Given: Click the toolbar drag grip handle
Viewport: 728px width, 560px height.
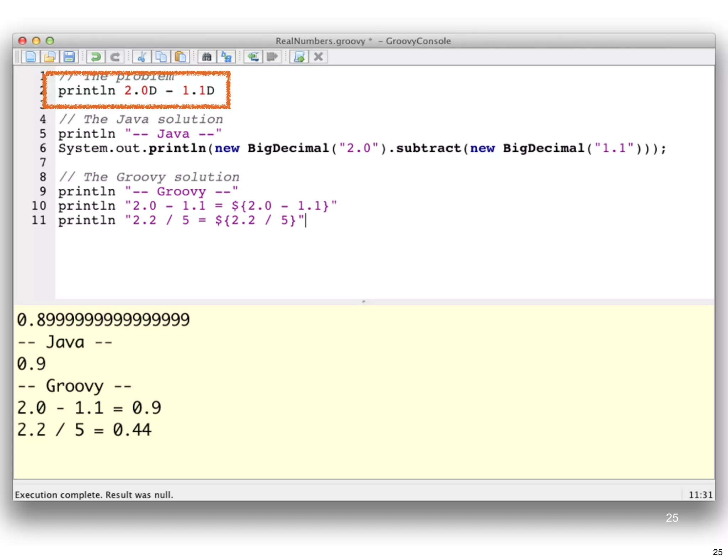Looking at the screenshot, I should [x=17, y=57].
